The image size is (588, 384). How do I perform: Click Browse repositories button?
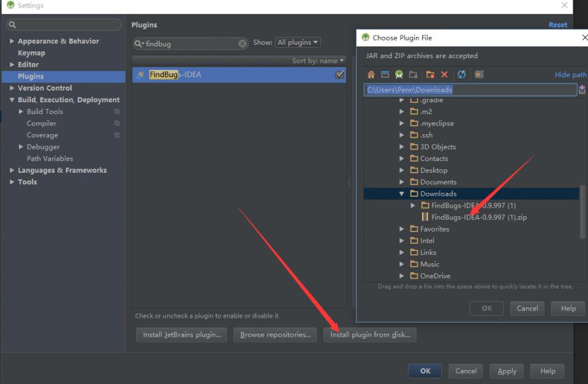(275, 334)
